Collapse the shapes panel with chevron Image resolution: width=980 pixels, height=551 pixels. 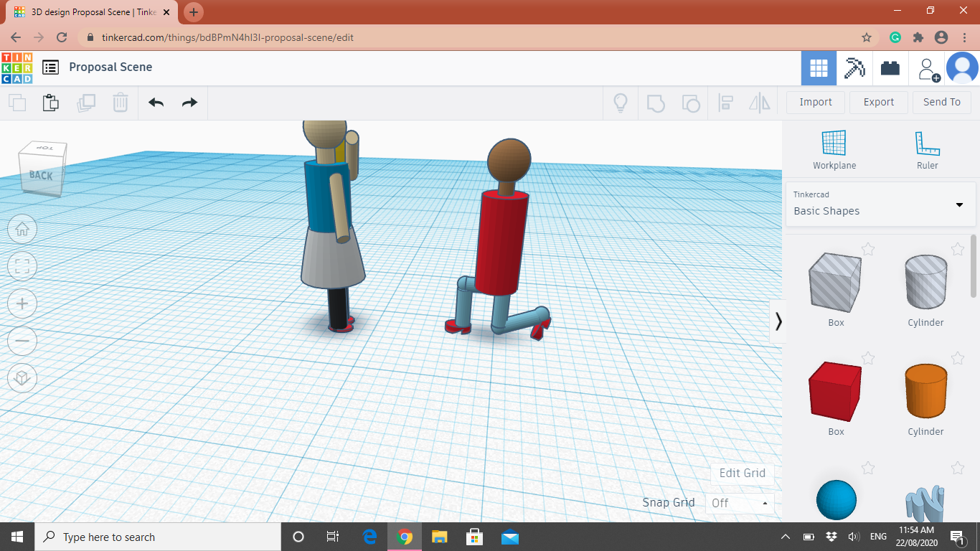[778, 321]
